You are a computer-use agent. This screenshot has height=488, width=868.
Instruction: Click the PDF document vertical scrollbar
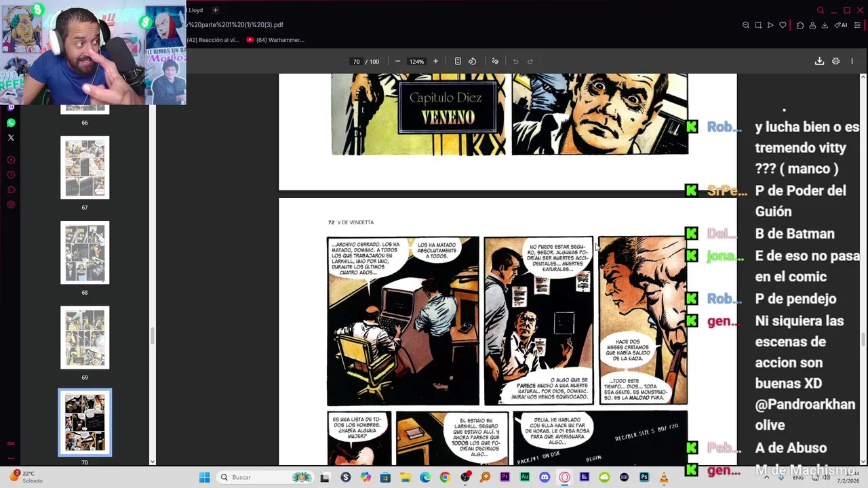point(863,339)
